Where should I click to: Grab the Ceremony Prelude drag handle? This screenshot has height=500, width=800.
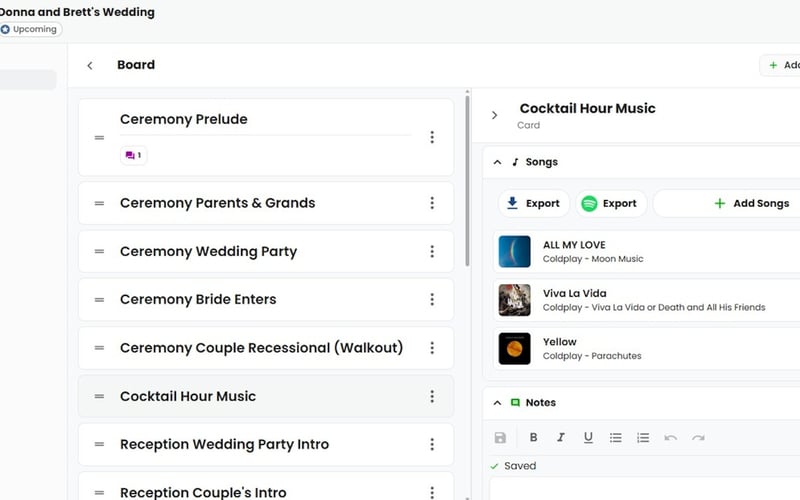pos(99,138)
